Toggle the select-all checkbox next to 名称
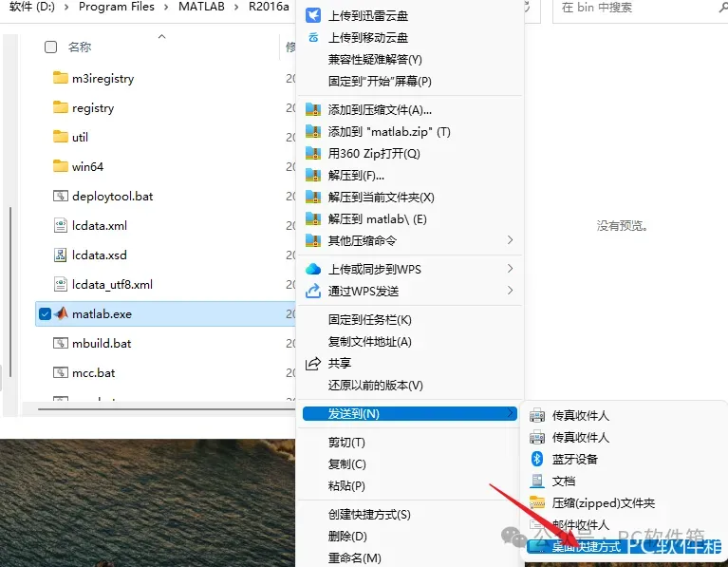Image resolution: width=728 pixels, height=567 pixels. pos(50,47)
